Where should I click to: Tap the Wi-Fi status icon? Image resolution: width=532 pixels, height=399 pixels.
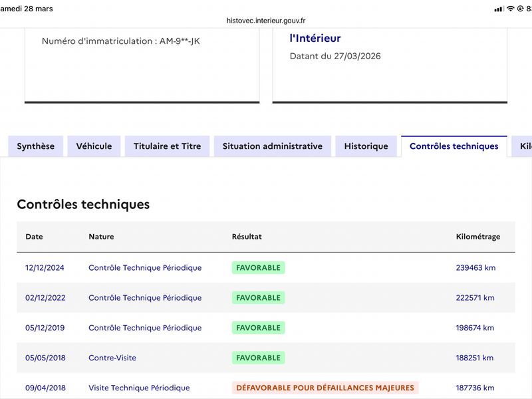(510, 9)
